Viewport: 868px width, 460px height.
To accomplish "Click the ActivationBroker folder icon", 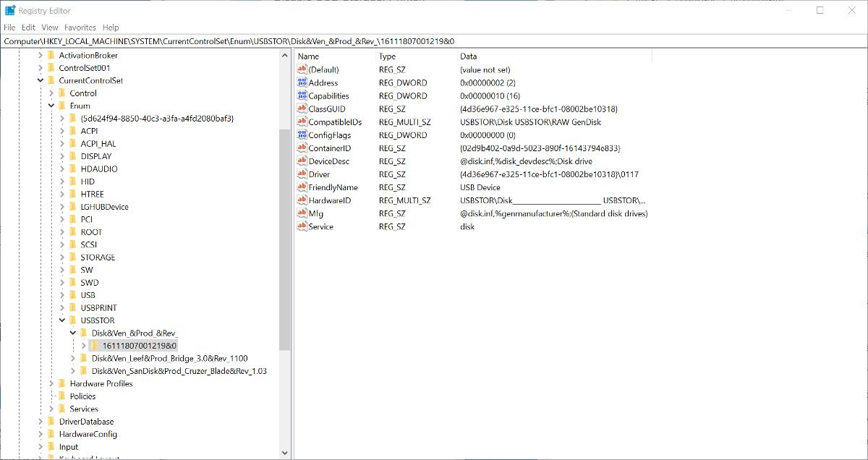I will point(51,55).
